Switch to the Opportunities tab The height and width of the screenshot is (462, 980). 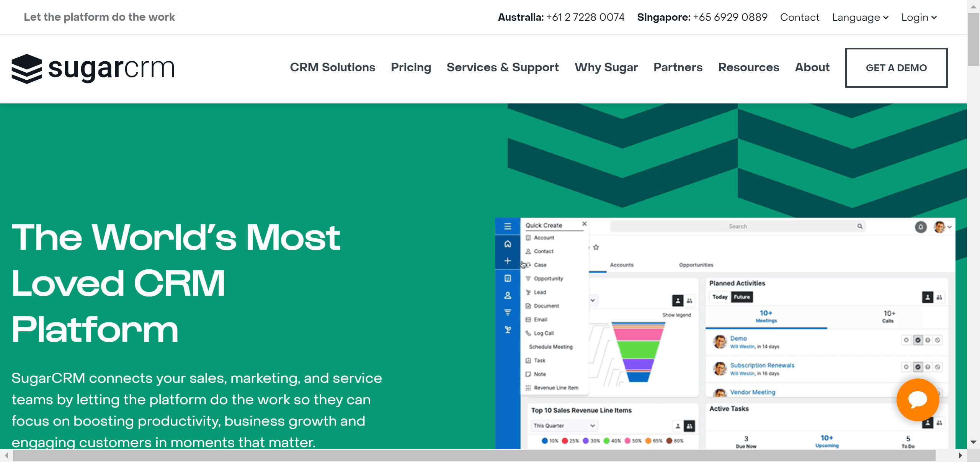(696, 265)
